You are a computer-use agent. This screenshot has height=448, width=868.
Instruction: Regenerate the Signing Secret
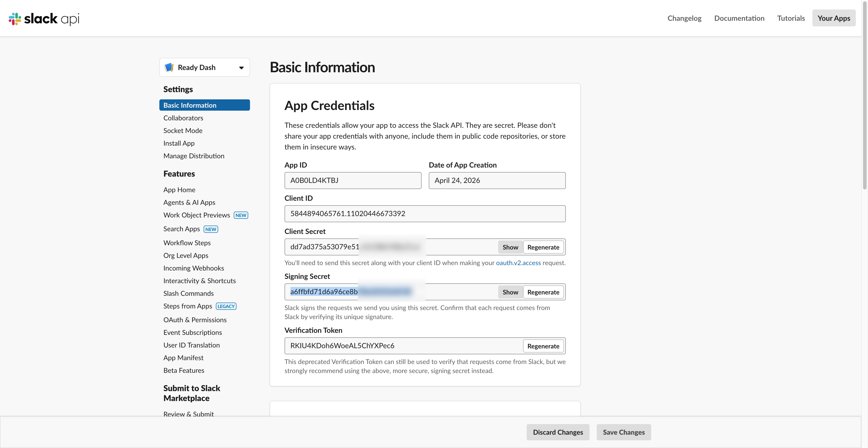pyautogui.click(x=543, y=292)
